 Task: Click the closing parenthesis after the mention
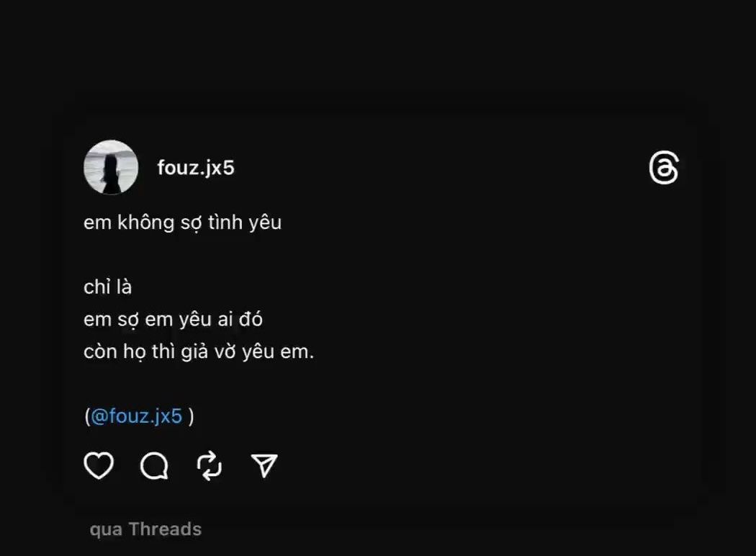click(x=191, y=416)
